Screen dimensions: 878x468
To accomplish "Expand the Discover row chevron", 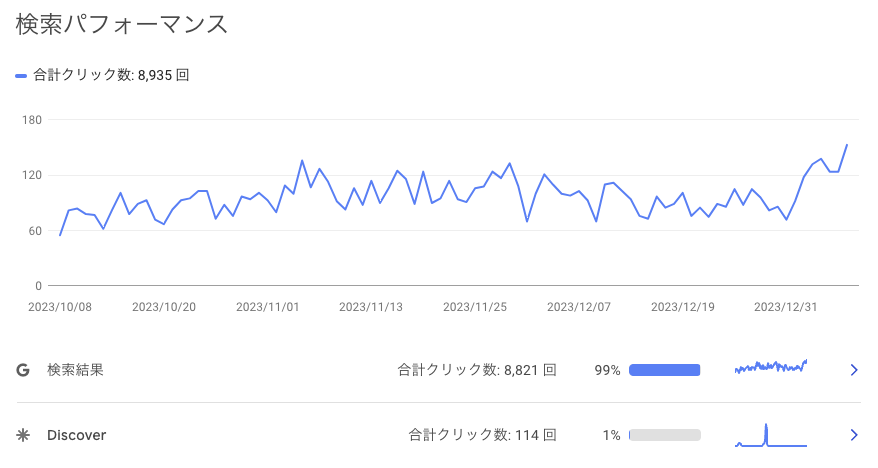I will (853, 435).
